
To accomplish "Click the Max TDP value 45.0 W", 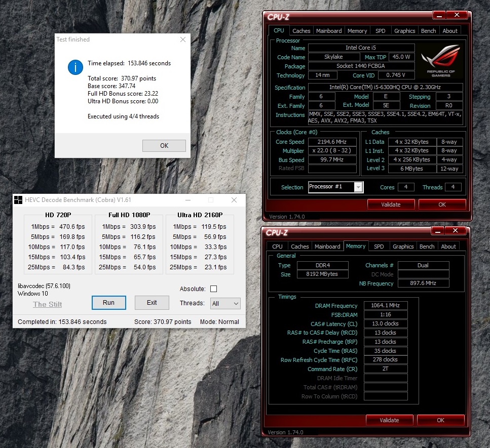I will click(x=401, y=57).
